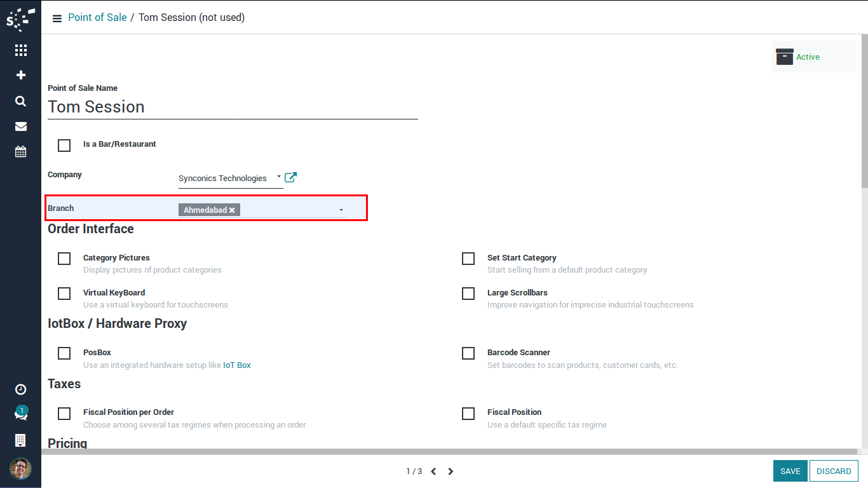Click the SAVE button

point(790,471)
